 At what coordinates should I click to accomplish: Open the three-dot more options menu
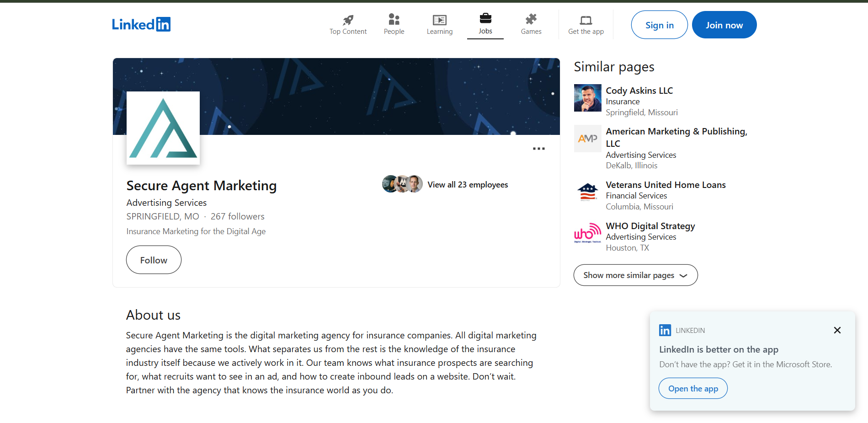539,149
